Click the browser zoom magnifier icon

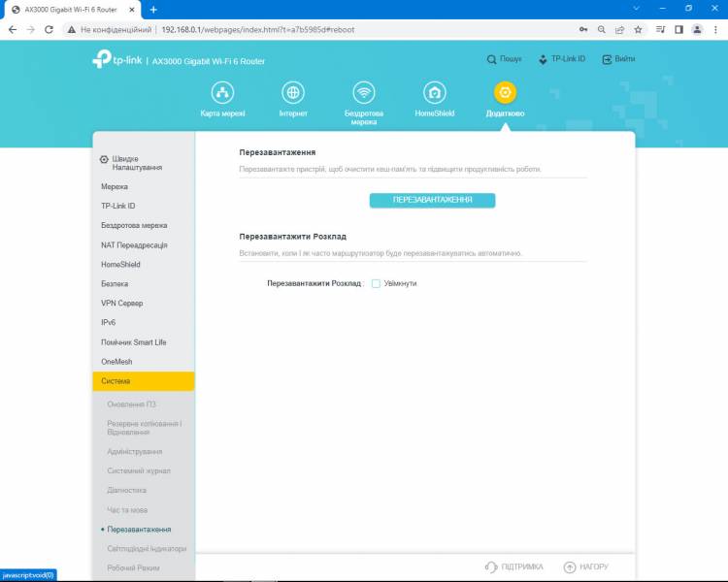click(601, 30)
